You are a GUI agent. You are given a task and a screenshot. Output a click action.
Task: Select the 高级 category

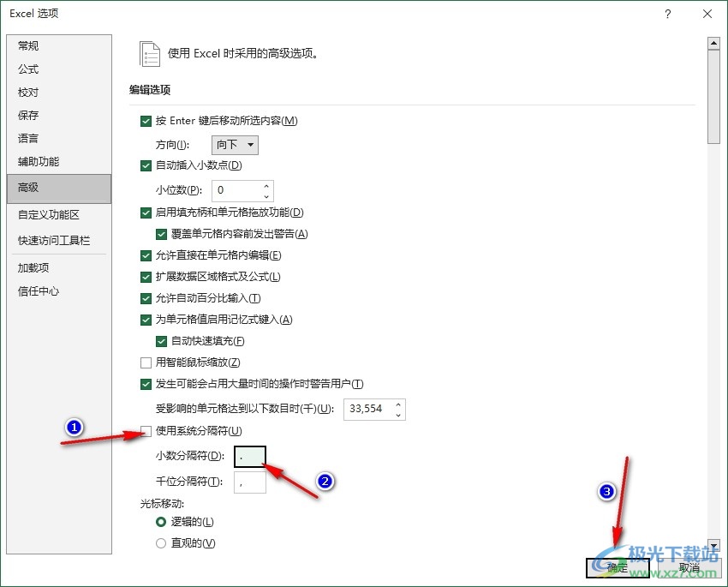[59, 188]
